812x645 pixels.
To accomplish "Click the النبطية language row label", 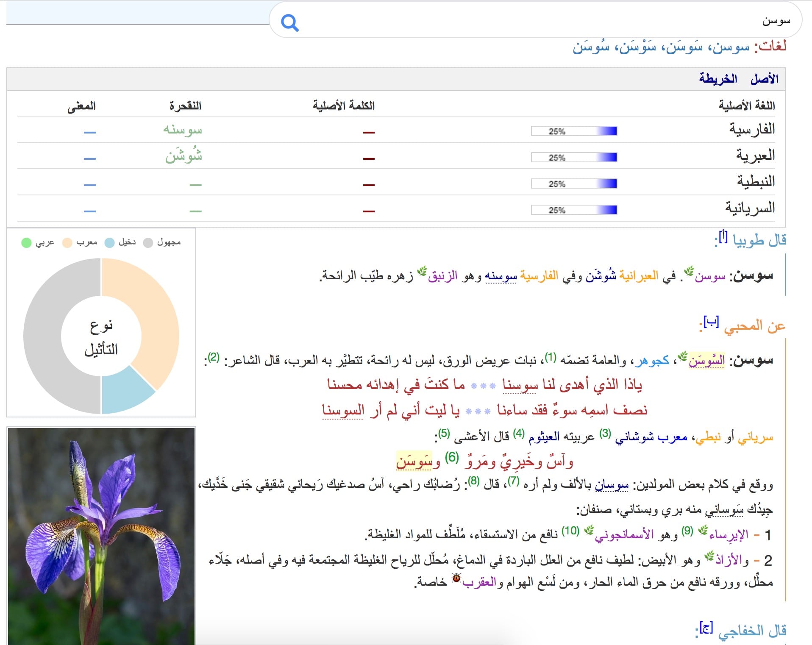I will (x=756, y=181).
